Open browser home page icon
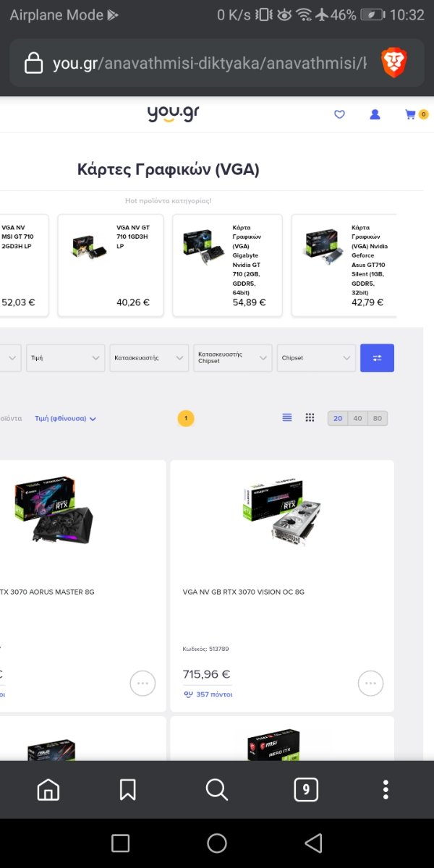 click(x=48, y=789)
